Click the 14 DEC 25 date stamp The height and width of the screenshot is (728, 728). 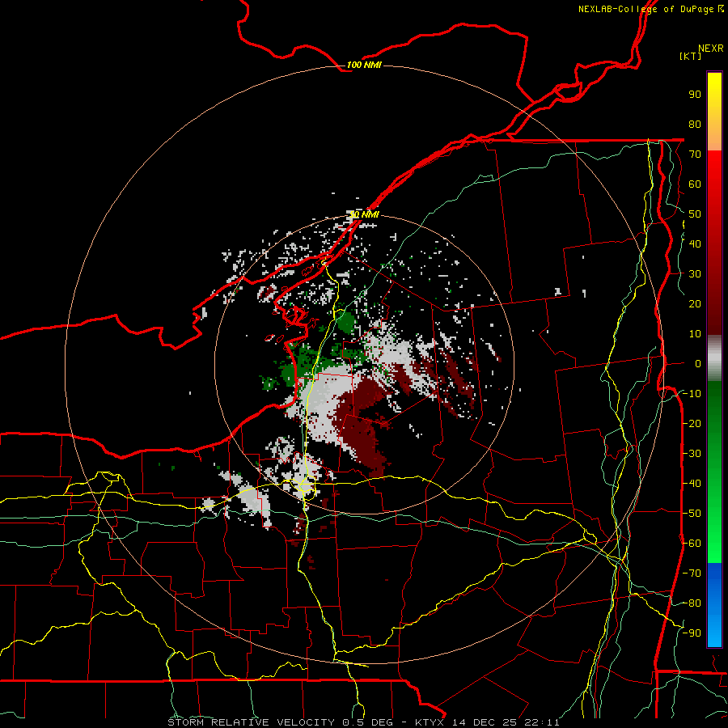pyautogui.click(x=485, y=722)
